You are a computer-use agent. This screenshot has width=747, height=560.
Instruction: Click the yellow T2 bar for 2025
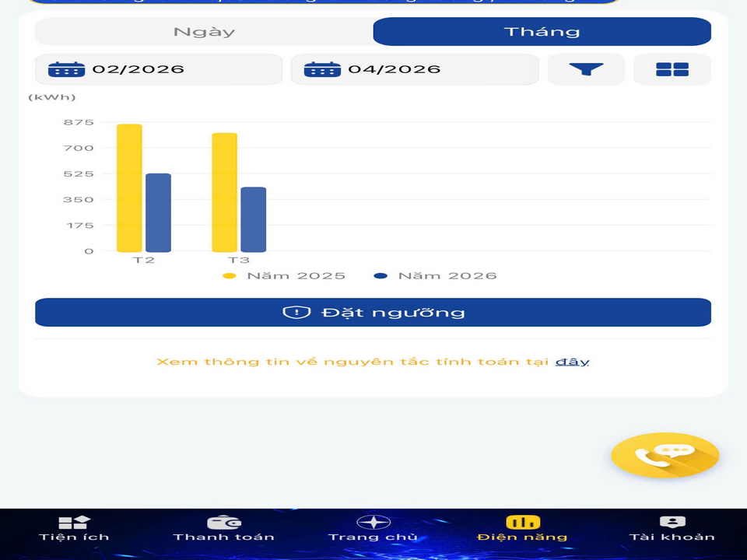pyautogui.click(x=129, y=188)
